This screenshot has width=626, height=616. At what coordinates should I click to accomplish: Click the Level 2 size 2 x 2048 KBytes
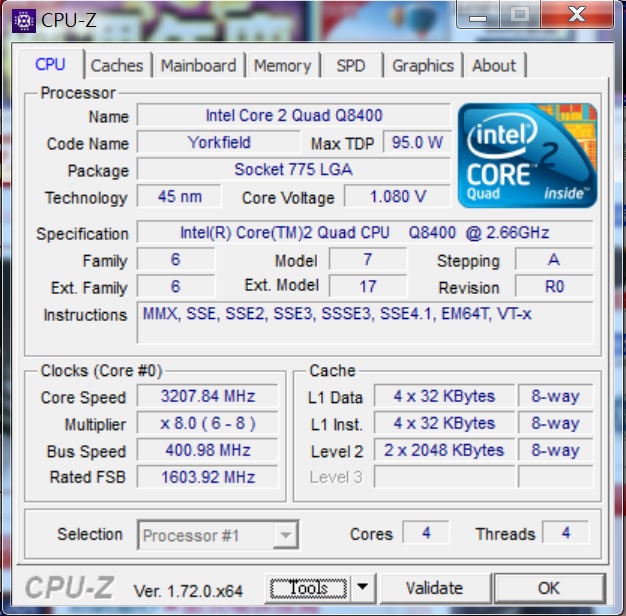click(444, 450)
